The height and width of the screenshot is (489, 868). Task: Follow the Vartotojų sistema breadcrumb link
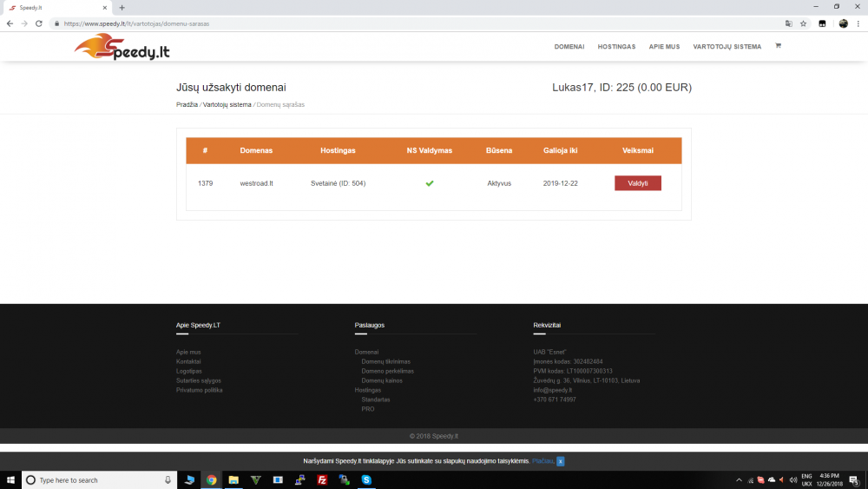click(x=227, y=105)
